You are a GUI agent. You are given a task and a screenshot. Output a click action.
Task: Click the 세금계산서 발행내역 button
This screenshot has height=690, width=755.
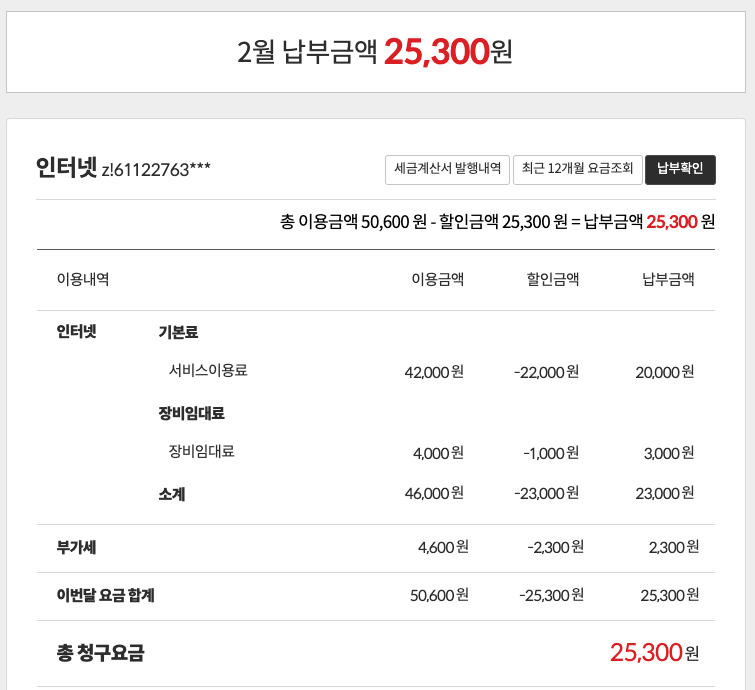[x=448, y=169]
